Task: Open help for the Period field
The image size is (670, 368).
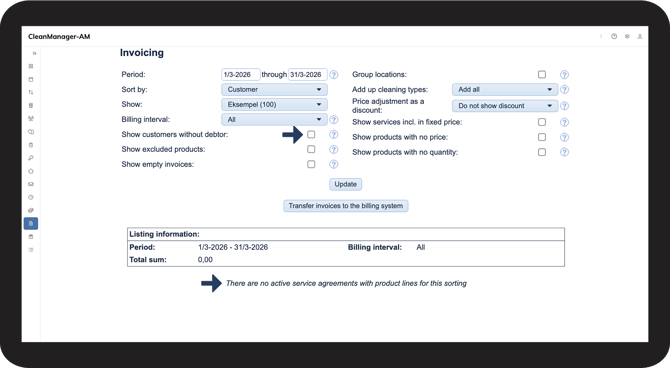Action: pos(334,74)
